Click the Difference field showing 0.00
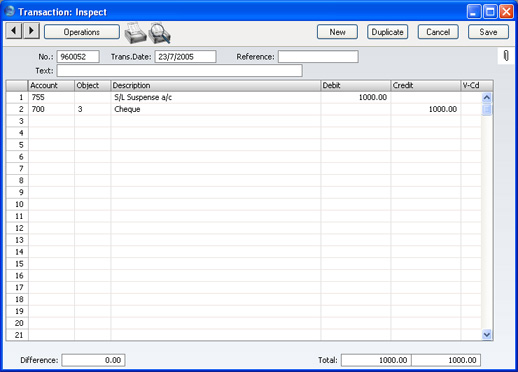Viewport: 518px width, 372px height. [93, 360]
